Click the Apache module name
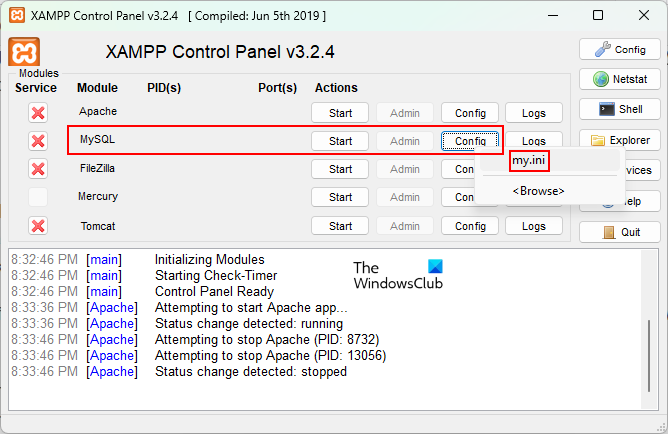 98,111
